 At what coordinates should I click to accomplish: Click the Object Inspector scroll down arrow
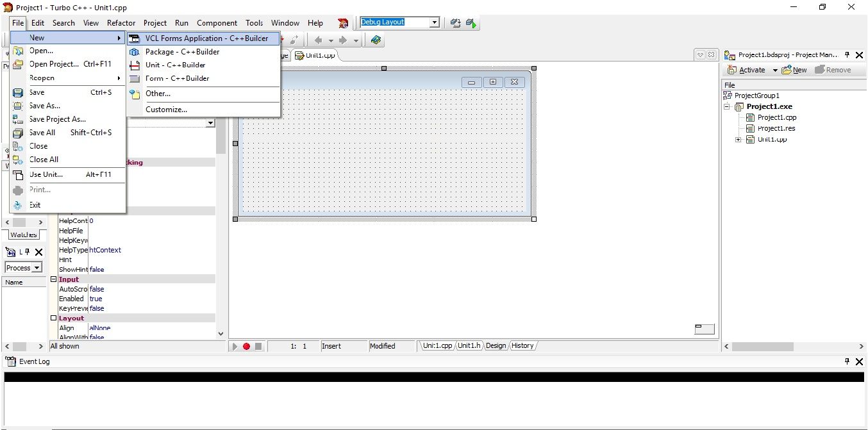click(221, 333)
